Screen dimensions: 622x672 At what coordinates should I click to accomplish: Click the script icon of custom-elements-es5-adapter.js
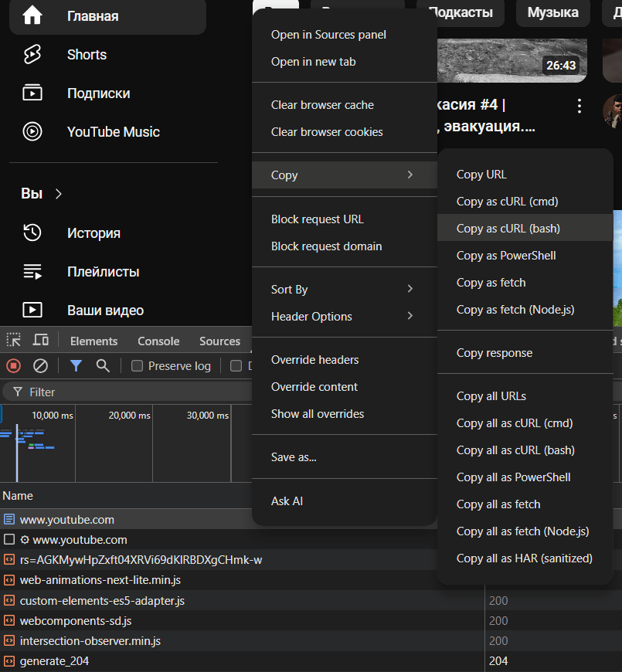tap(9, 600)
